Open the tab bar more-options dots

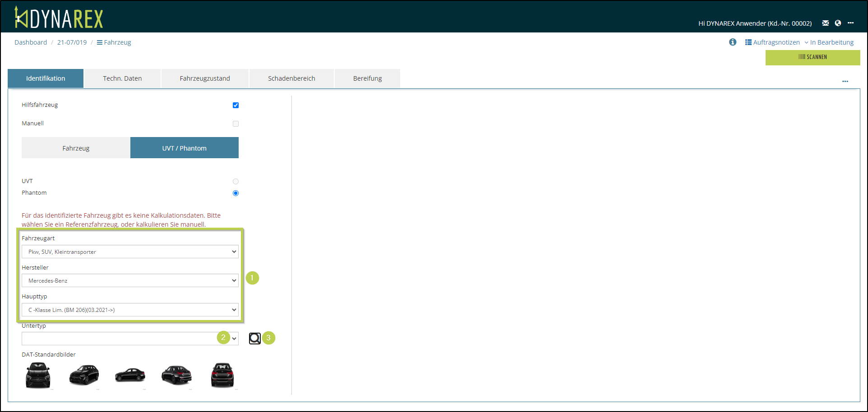[x=845, y=81]
